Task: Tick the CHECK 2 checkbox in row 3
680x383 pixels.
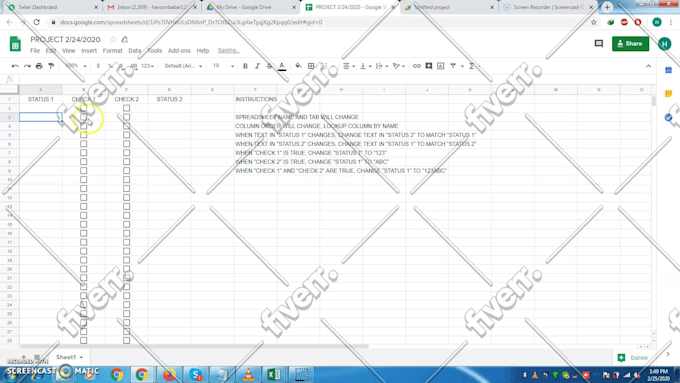Action: click(126, 117)
